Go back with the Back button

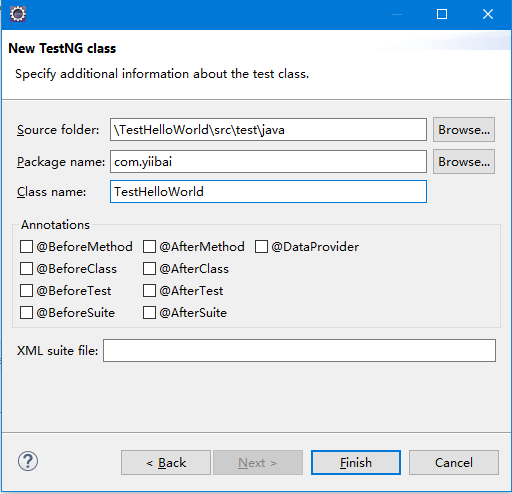click(166, 463)
